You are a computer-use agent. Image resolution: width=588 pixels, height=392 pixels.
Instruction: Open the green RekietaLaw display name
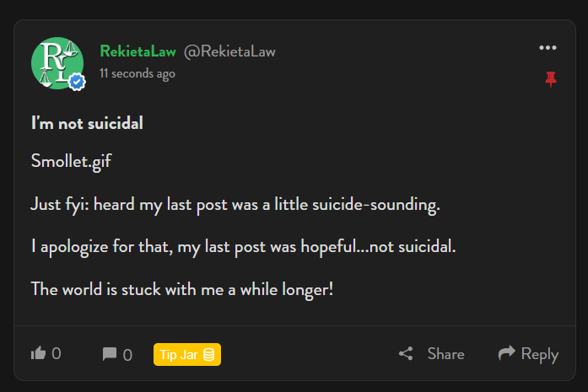(x=138, y=51)
